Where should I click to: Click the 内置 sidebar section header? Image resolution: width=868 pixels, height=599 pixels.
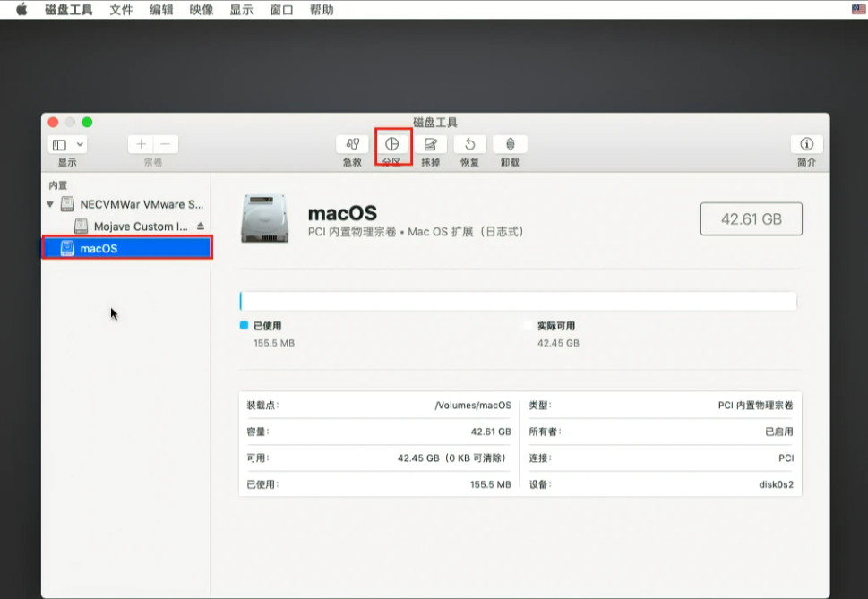coord(57,185)
